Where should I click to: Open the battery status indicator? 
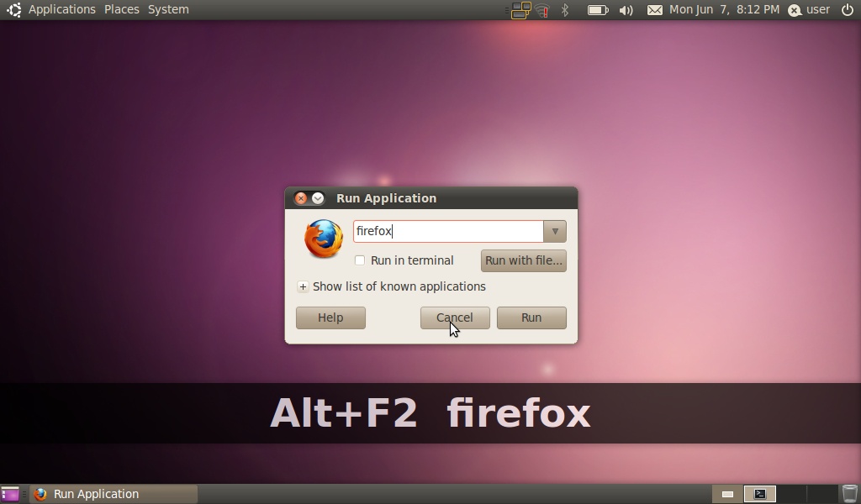click(598, 10)
